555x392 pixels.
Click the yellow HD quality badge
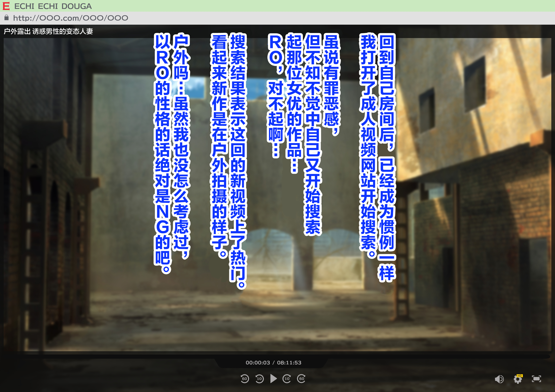point(519,376)
